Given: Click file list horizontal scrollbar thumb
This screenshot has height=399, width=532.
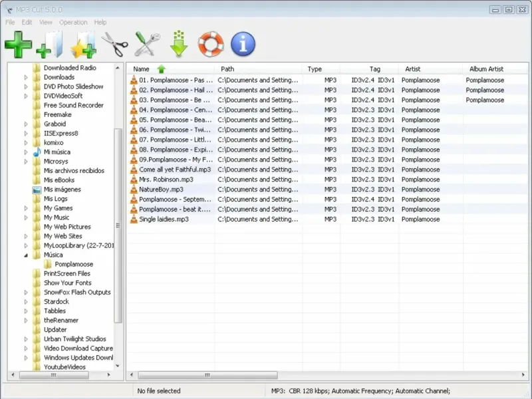Looking at the screenshot, I should click(x=207, y=375).
